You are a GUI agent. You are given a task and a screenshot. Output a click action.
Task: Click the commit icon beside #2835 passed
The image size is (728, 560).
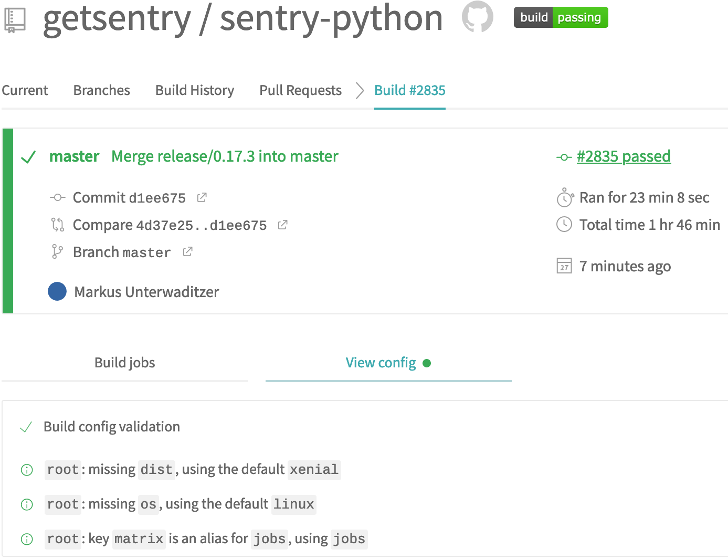pos(564,157)
